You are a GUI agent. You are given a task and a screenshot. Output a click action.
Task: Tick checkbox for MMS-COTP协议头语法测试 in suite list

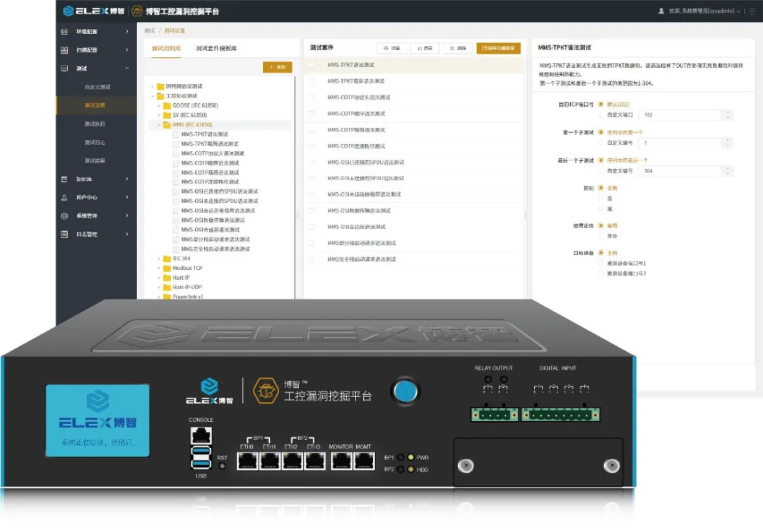click(x=312, y=97)
